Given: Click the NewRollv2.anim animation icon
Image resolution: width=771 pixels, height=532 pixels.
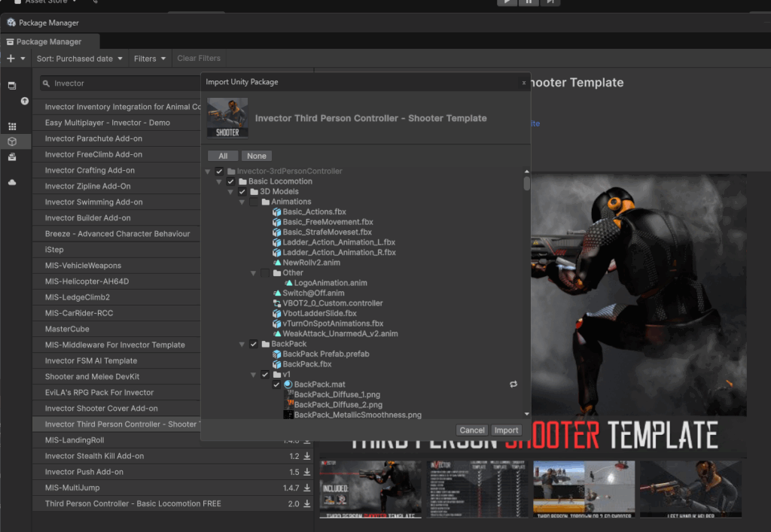Looking at the screenshot, I should pyautogui.click(x=277, y=263).
